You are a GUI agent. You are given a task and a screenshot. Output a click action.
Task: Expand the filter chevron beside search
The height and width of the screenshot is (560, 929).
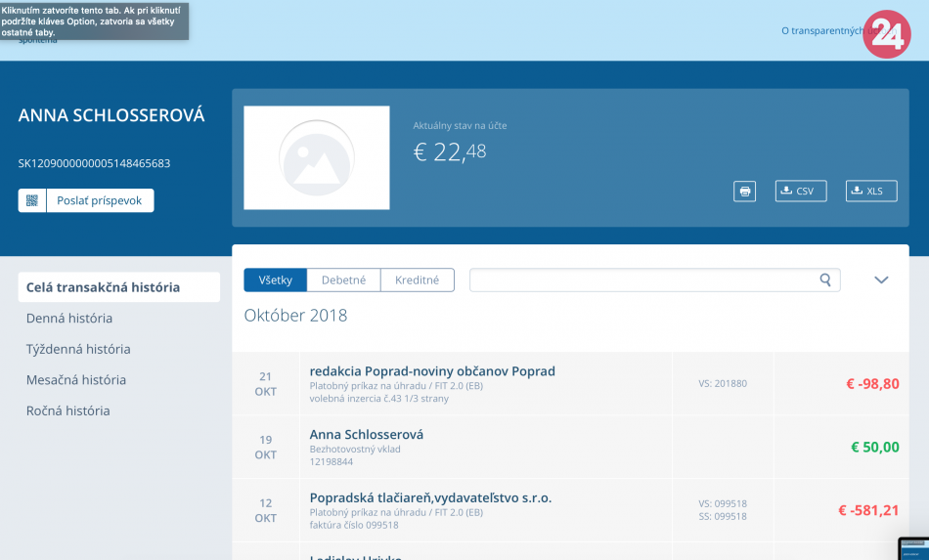point(881,280)
